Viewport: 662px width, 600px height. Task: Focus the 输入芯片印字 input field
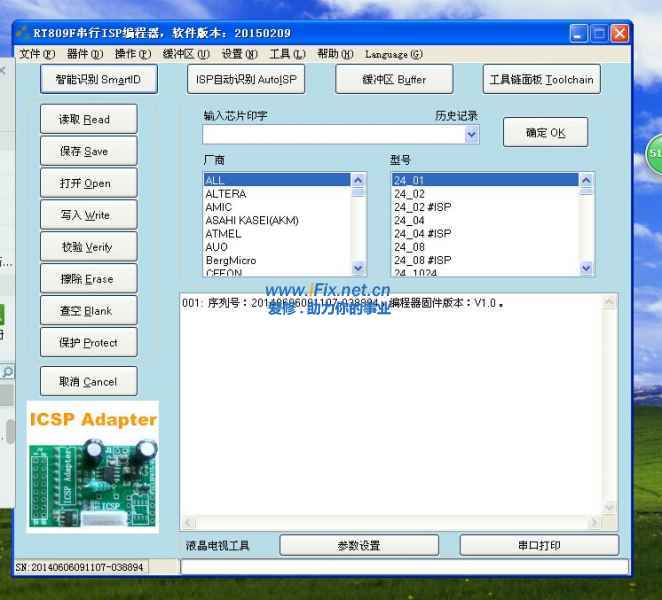click(334, 135)
